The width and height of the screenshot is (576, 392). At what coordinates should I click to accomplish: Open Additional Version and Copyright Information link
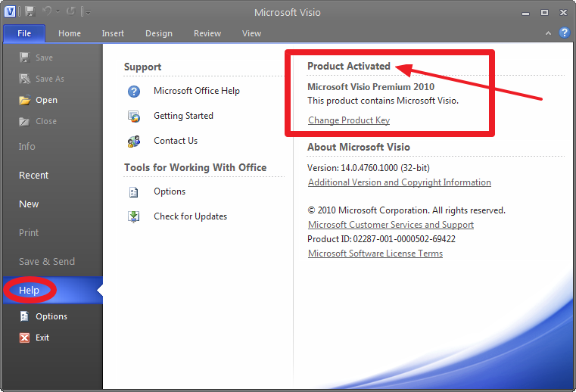400,182
